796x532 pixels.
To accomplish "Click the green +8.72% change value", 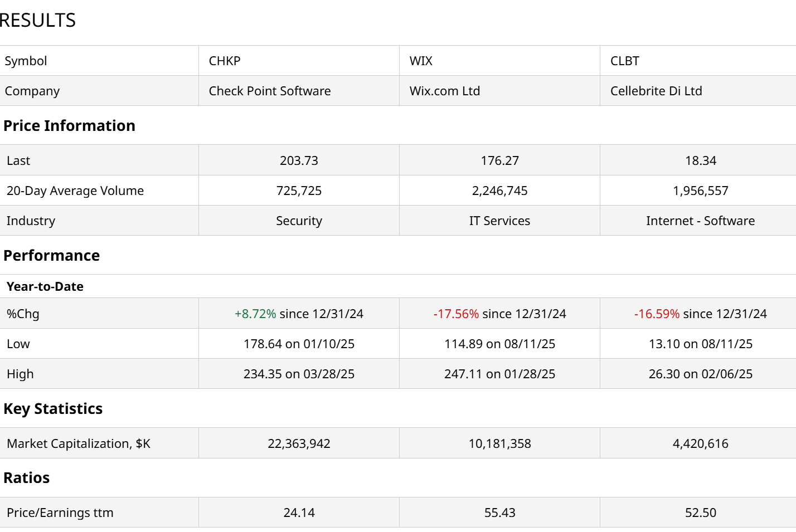I will tap(255, 314).
